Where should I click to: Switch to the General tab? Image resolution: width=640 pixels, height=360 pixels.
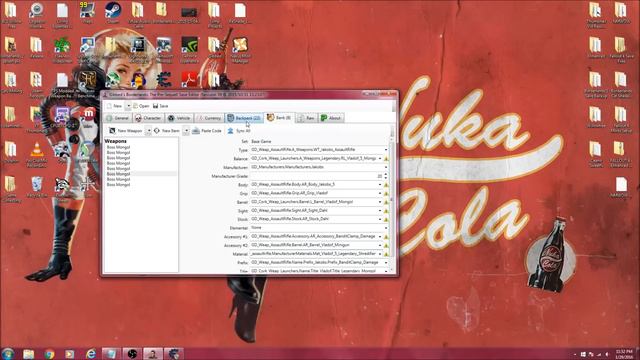pyautogui.click(x=118, y=118)
